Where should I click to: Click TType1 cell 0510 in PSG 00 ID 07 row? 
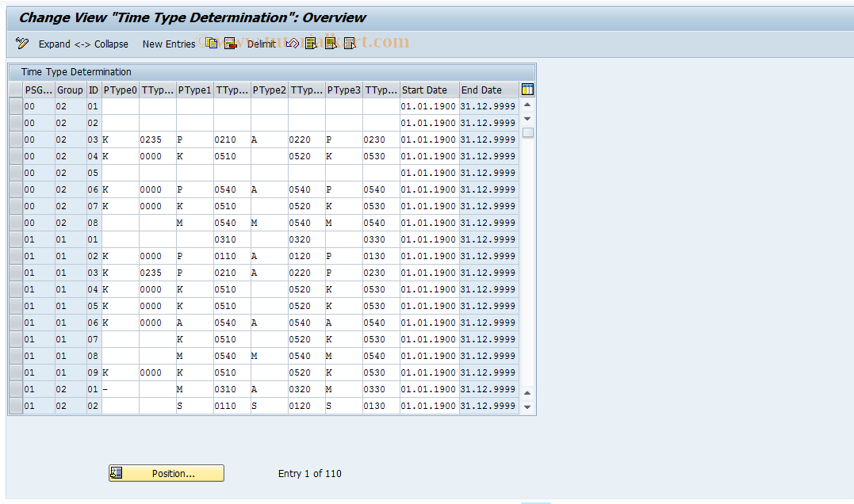232,206
